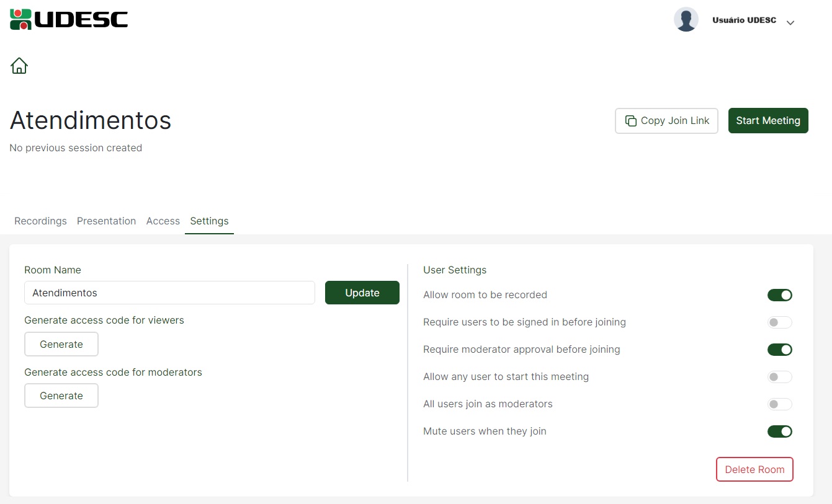Expand the Usuário UDESC dropdown chevron
Image resolution: width=832 pixels, height=504 pixels.
790,23
